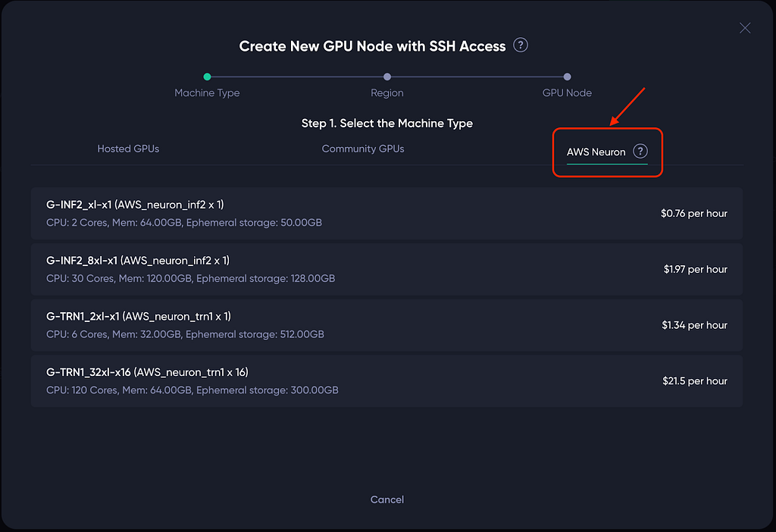Click the Region step label
The width and height of the screenshot is (776, 532).
click(x=387, y=93)
